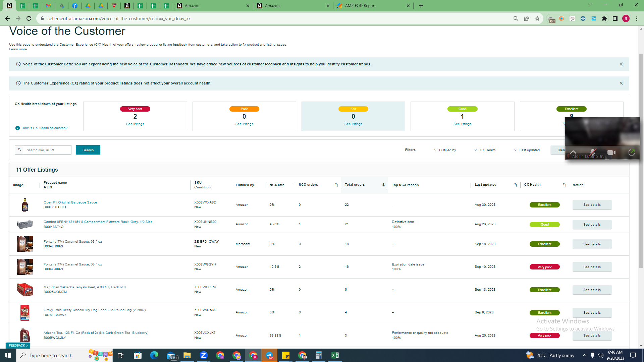
Task: Sort the table by Last updated arrows
Action: [516, 185]
